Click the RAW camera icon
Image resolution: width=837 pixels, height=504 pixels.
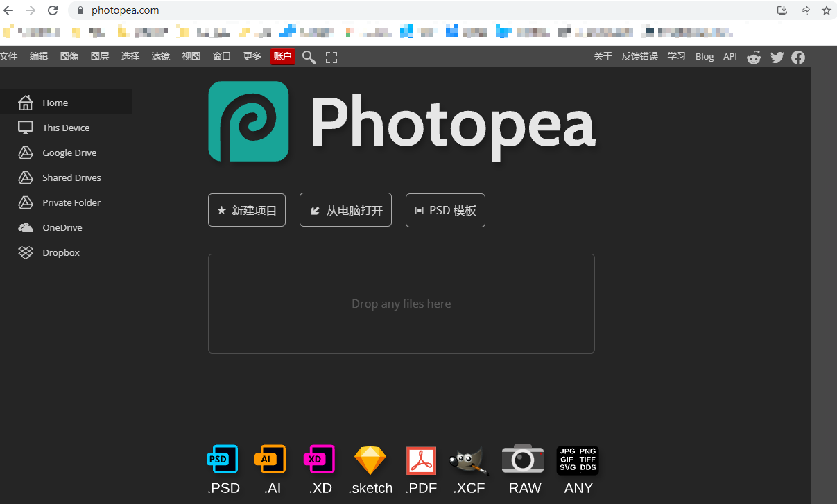[x=523, y=459]
